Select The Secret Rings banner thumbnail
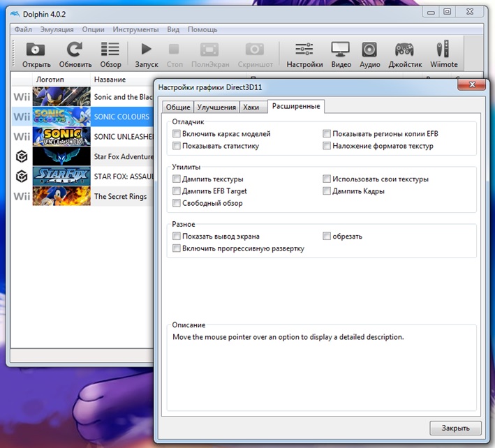The image size is (495, 448). (61, 196)
